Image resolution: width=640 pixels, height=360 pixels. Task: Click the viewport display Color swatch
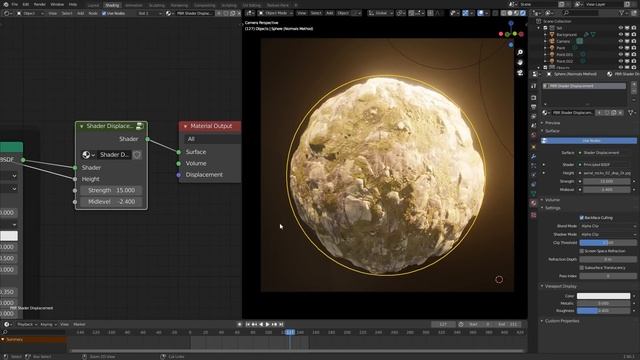[x=603, y=296]
